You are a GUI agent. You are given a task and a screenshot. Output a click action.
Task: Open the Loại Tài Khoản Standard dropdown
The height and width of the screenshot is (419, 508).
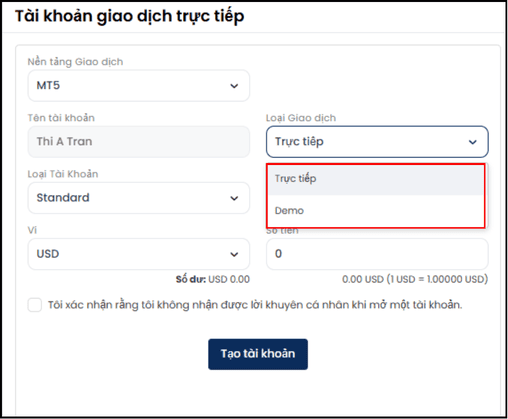click(x=138, y=198)
